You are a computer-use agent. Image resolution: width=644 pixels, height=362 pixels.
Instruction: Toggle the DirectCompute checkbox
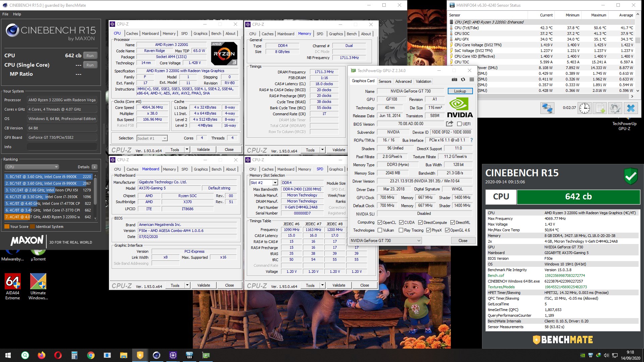click(420, 223)
